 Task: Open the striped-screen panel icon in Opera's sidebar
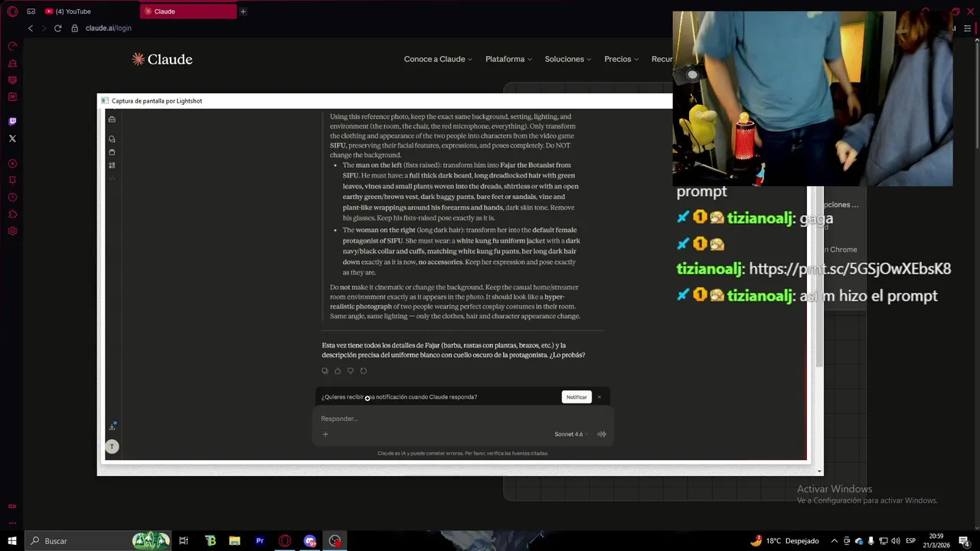pyautogui.click(x=12, y=80)
